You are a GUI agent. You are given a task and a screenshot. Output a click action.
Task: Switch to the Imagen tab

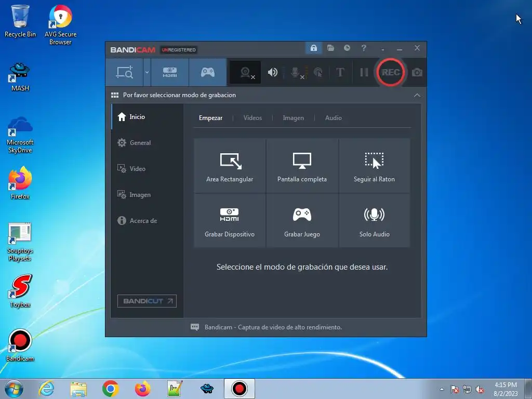tap(293, 118)
